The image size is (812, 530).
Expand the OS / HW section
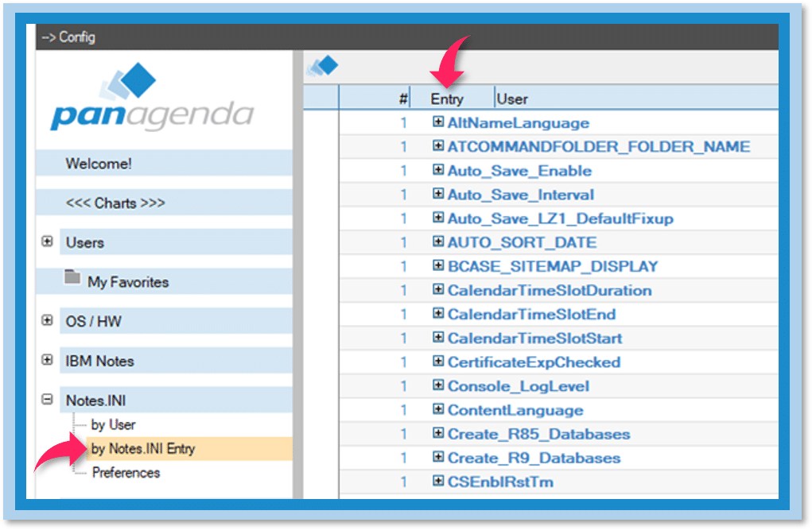[48, 321]
